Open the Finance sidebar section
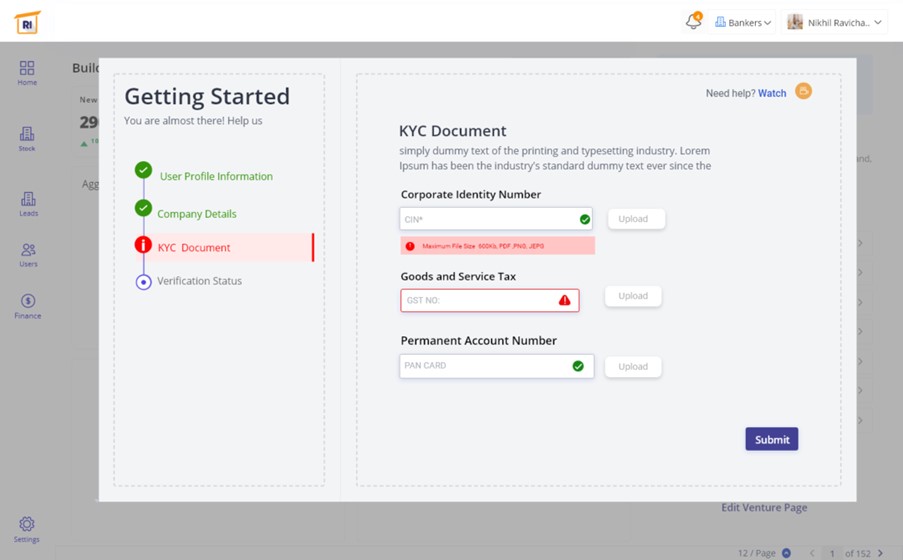 [28, 306]
